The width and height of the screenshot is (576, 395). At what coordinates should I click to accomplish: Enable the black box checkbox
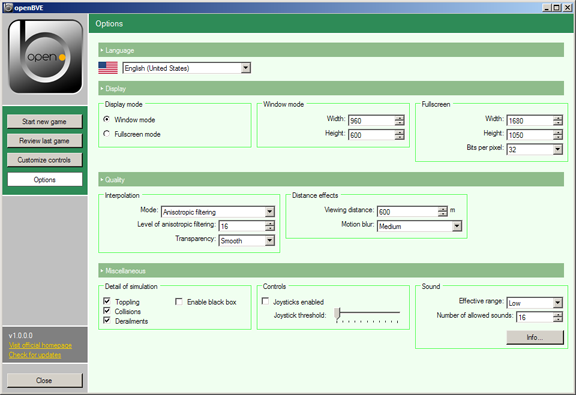point(179,302)
